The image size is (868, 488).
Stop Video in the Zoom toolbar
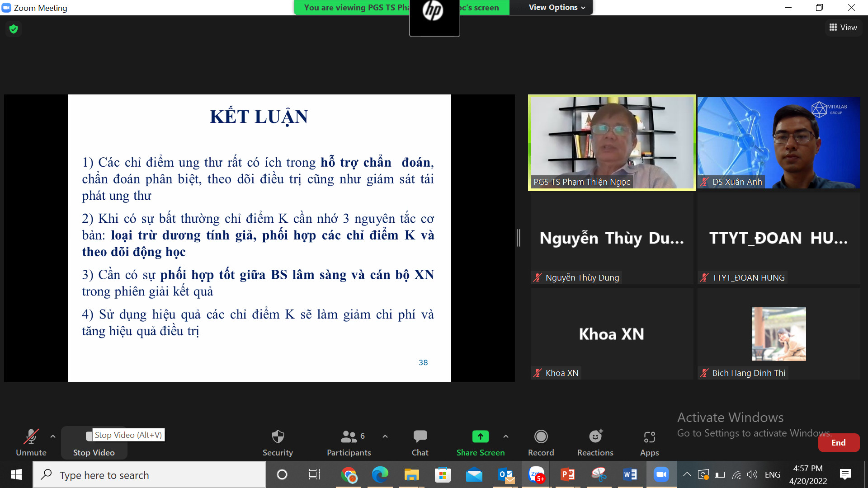point(94,442)
